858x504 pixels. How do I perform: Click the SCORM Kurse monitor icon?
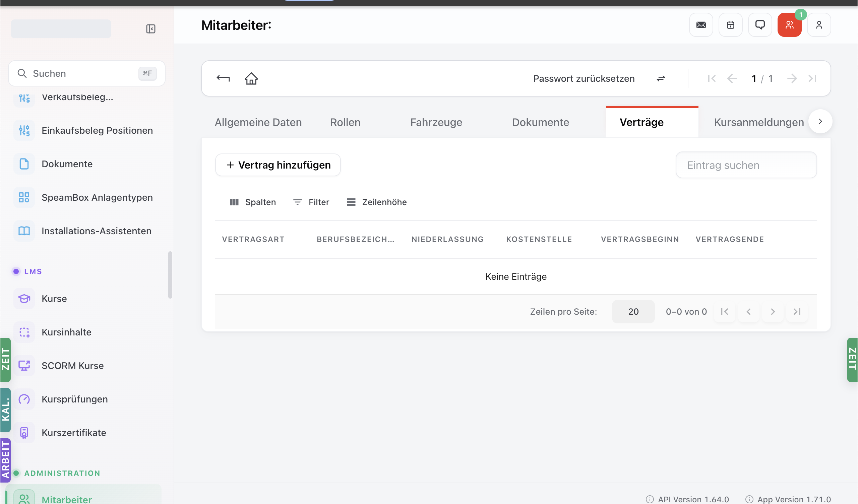point(24,366)
